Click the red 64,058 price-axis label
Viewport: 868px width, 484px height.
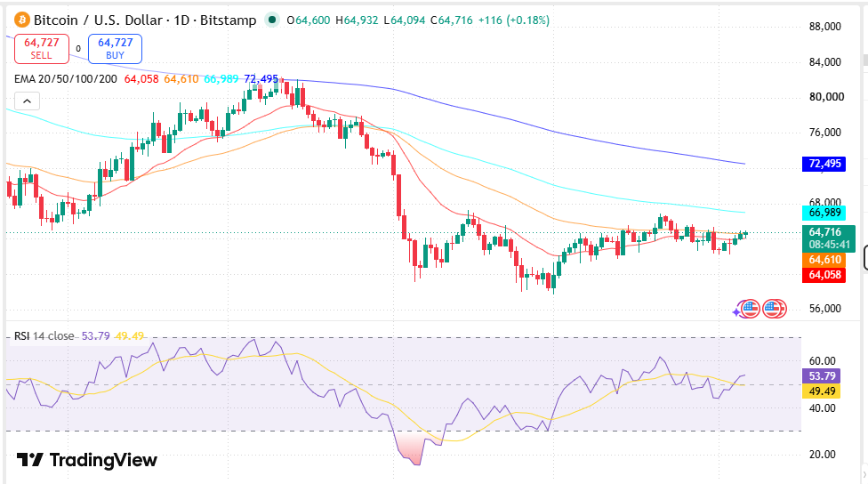[x=824, y=275]
